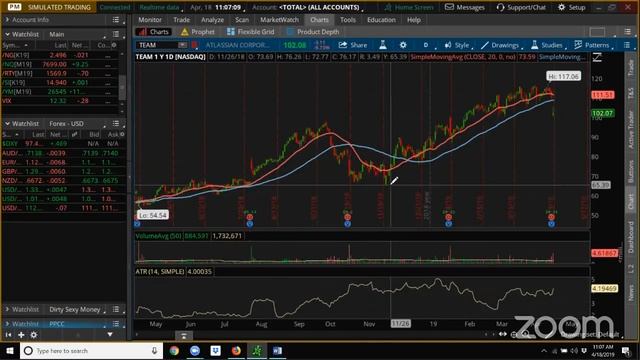Open the Trade side tab on right
The width and height of the screenshot is (640, 360).
pyautogui.click(x=631, y=67)
